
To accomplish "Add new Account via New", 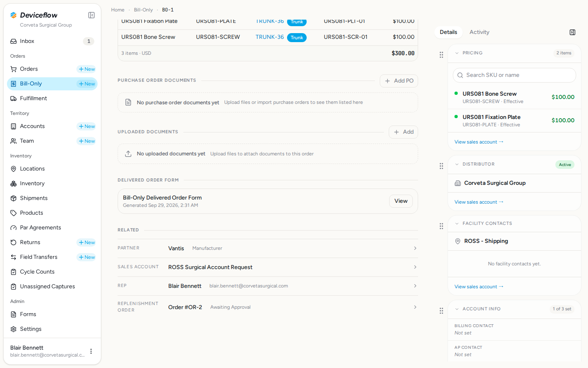I will (87, 126).
